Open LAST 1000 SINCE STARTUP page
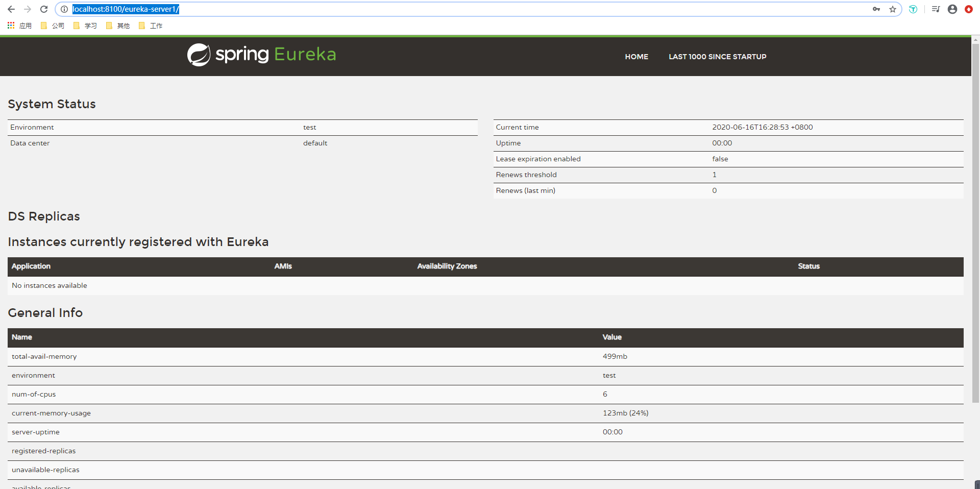Screen dimensions: 980x489 (717, 57)
